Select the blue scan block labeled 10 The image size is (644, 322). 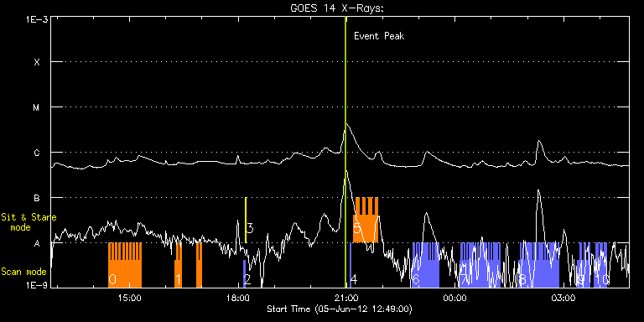pos(601,265)
